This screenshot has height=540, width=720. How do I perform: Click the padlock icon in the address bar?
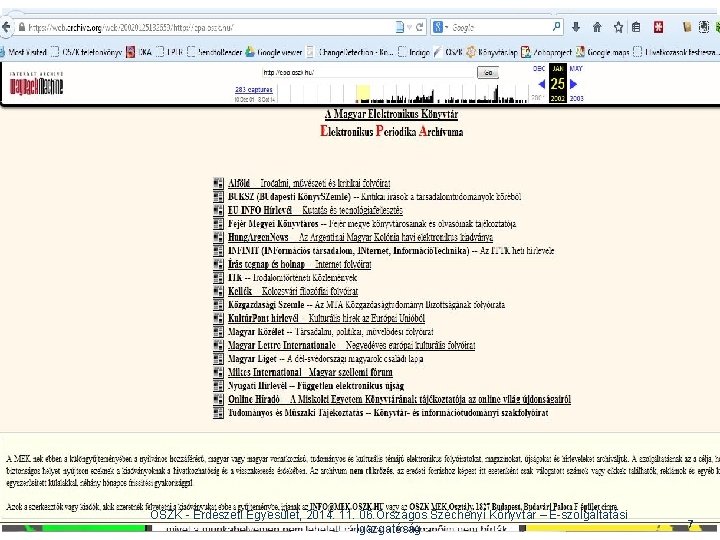click(22, 27)
